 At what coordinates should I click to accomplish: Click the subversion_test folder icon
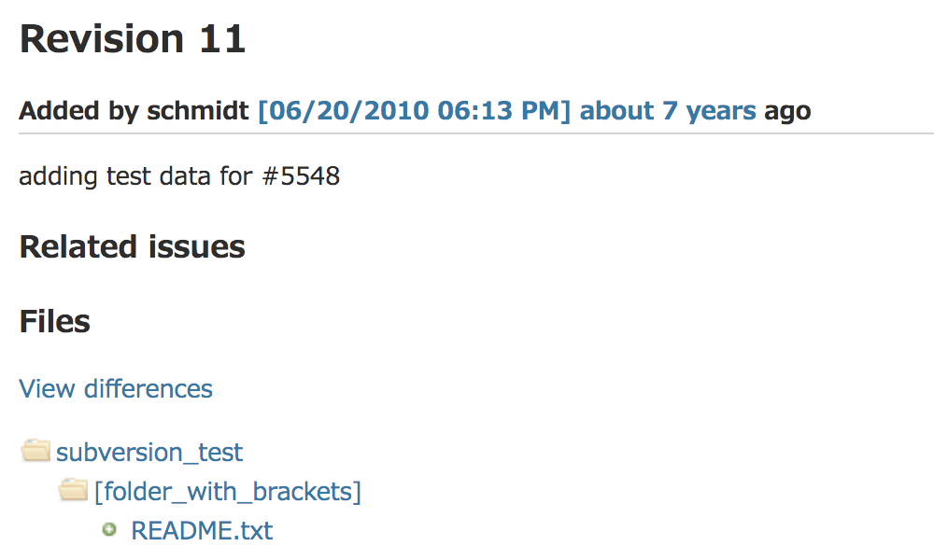pos(35,451)
